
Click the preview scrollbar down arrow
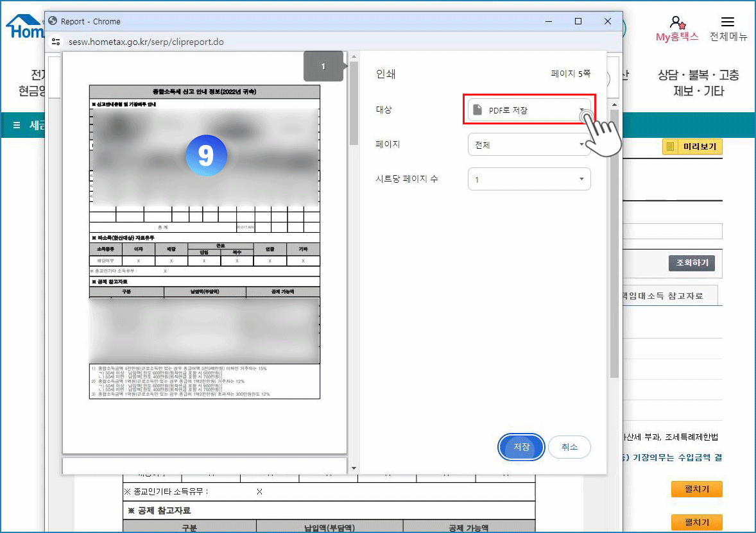coord(354,468)
